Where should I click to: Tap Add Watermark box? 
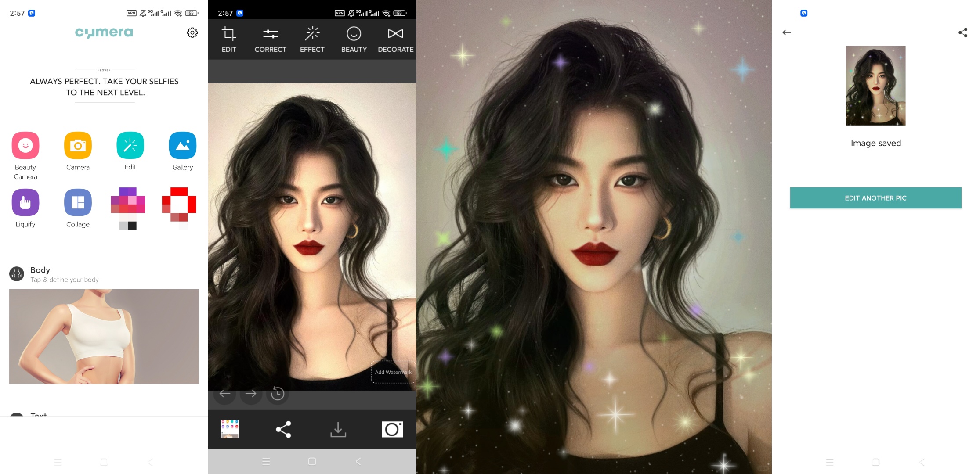pyautogui.click(x=393, y=372)
